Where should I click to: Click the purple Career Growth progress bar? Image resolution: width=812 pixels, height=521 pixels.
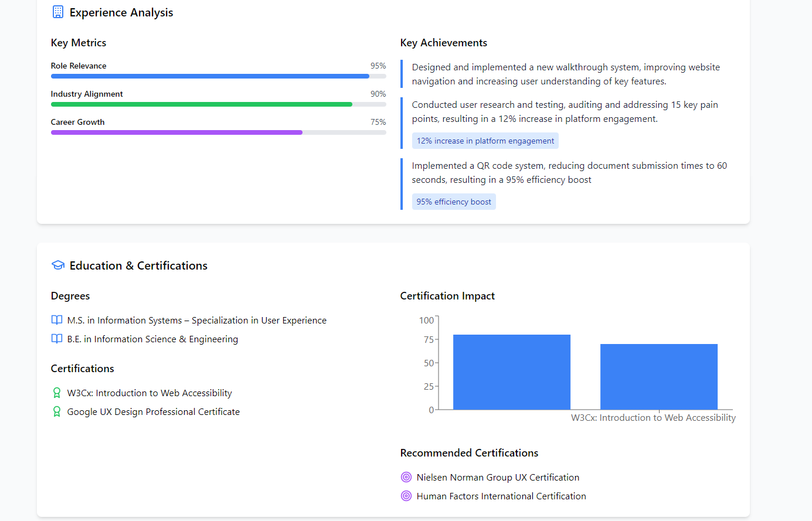[176, 132]
